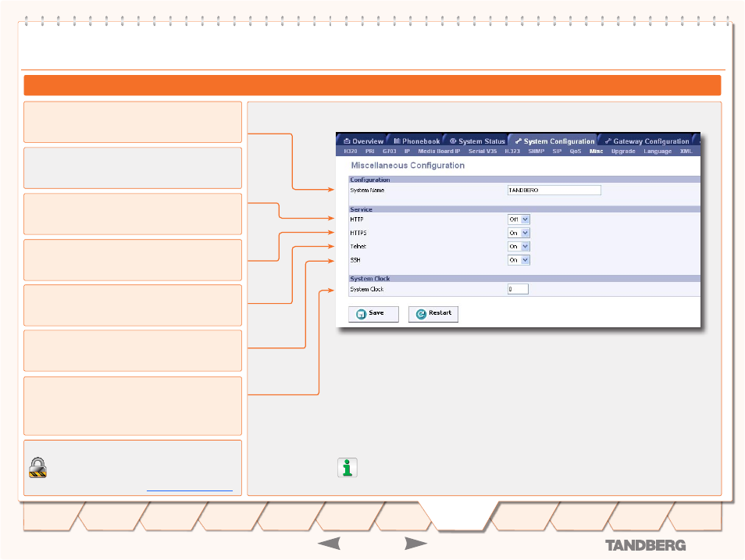Image resolution: width=745 pixels, height=560 pixels.
Task: Click the blue underlined link near padlock
Action: pos(190,490)
